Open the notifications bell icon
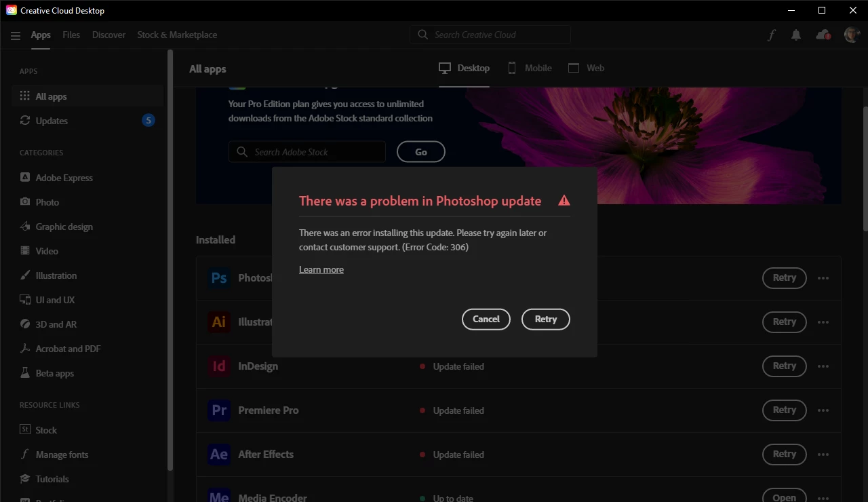 [x=796, y=35]
